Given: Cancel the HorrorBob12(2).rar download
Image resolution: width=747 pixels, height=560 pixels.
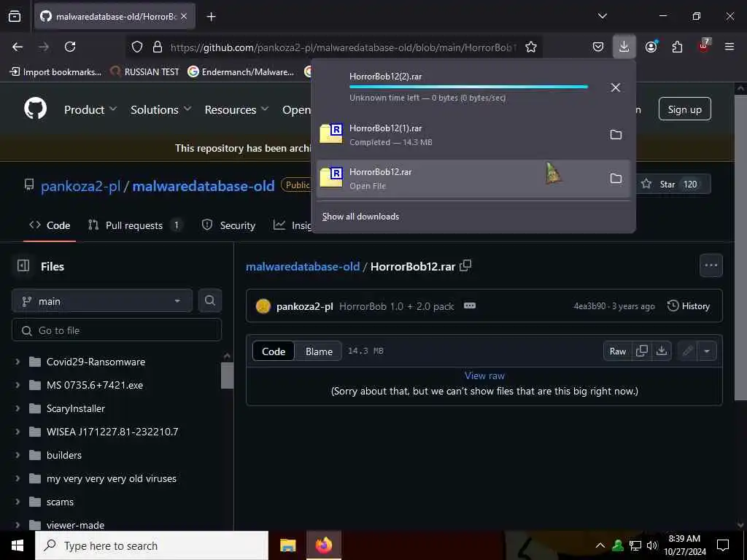Looking at the screenshot, I should tap(616, 87).
